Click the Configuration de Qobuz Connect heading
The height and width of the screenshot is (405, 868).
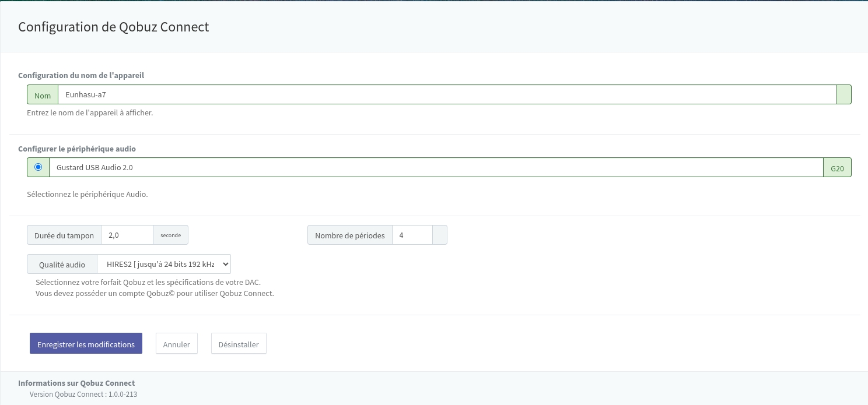[x=113, y=27]
